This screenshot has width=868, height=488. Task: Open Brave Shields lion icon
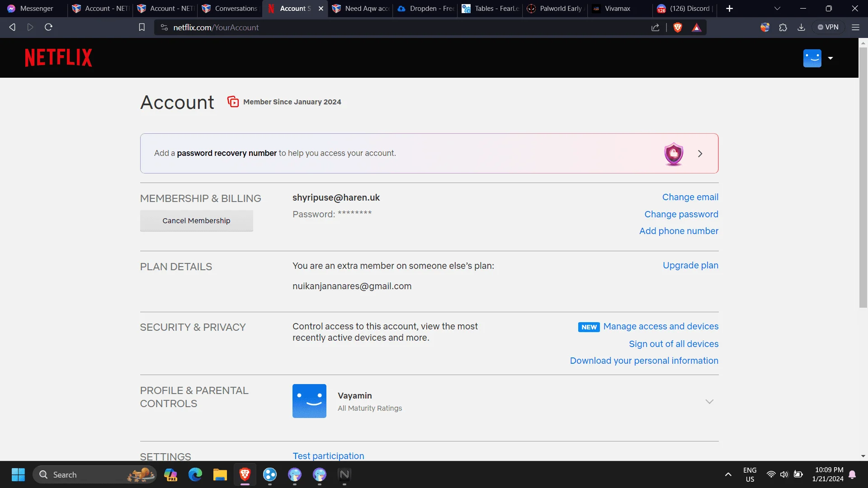pyautogui.click(x=678, y=28)
